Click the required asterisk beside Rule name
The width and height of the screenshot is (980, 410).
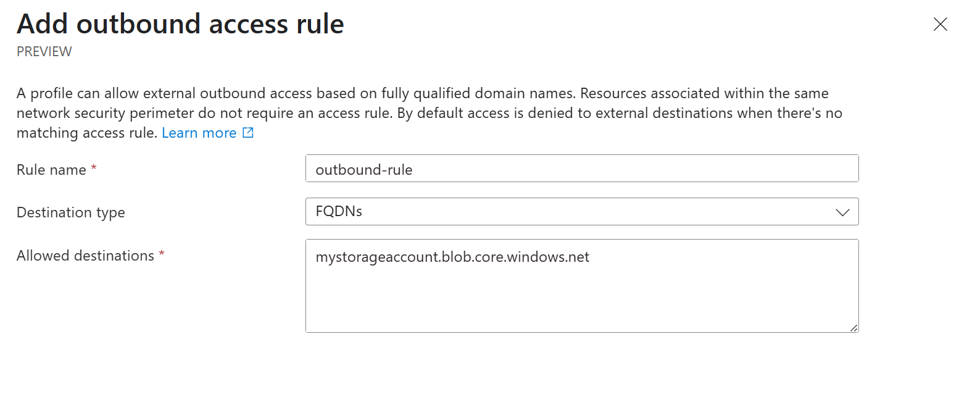coord(94,167)
